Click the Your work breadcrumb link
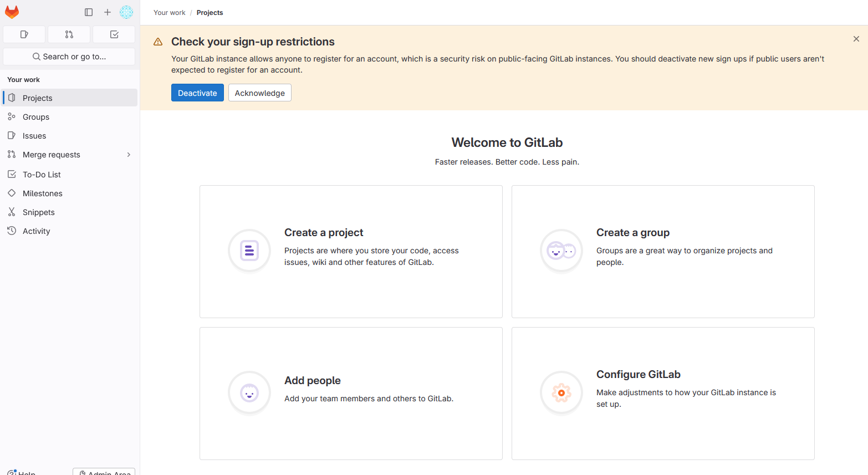Screen dimensions: 868x475 [x=170, y=13]
